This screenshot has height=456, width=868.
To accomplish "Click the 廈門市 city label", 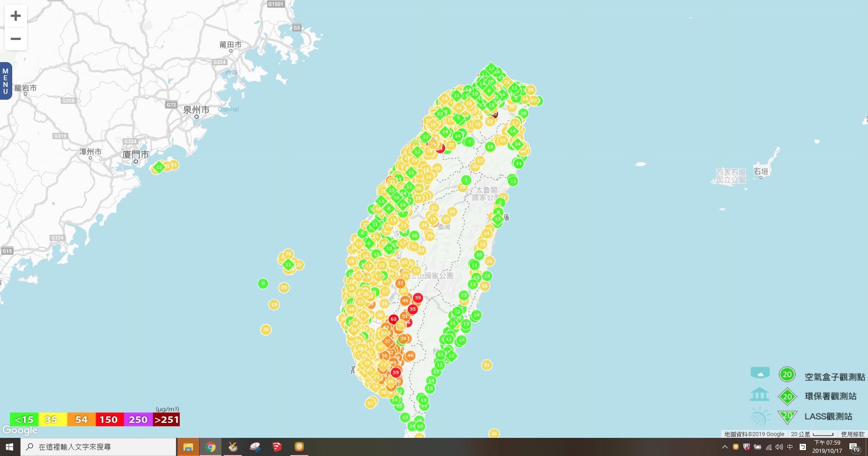I will [x=135, y=155].
